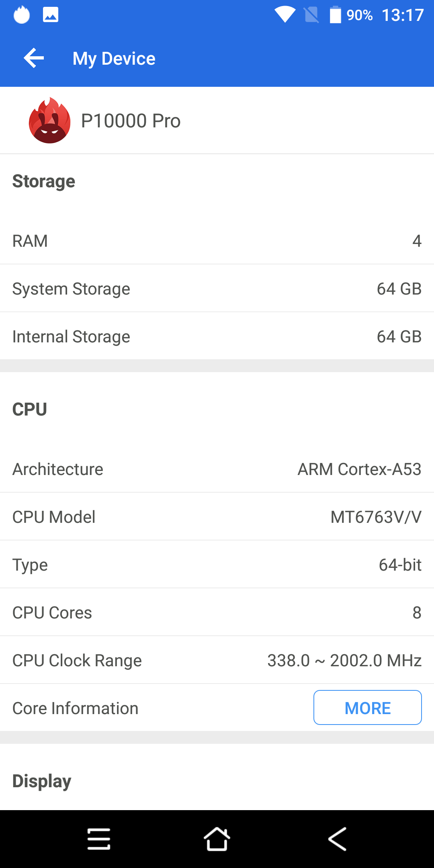This screenshot has height=868, width=434.
Task: Tap the My Device title
Action: [114, 59]
